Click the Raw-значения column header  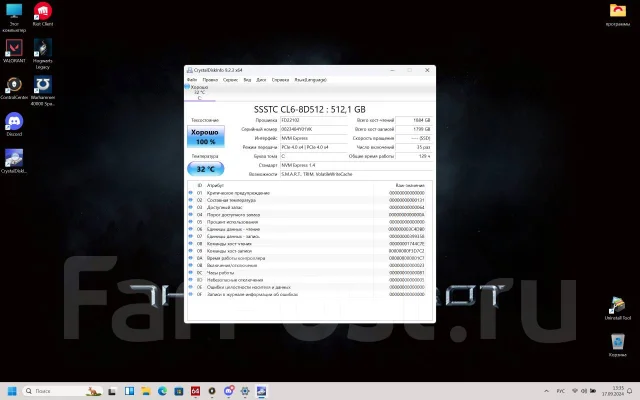(x=410, y=185)
